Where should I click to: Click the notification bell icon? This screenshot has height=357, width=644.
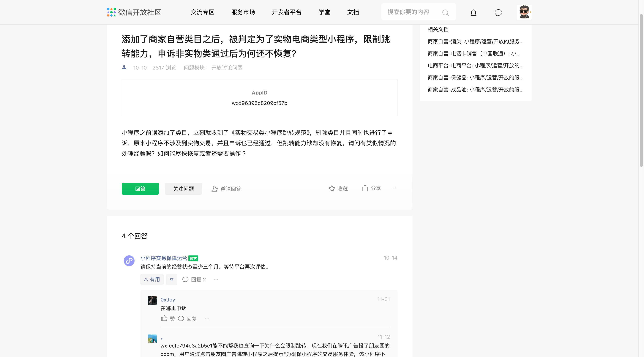pyautogui.click(x=473, y=12)
